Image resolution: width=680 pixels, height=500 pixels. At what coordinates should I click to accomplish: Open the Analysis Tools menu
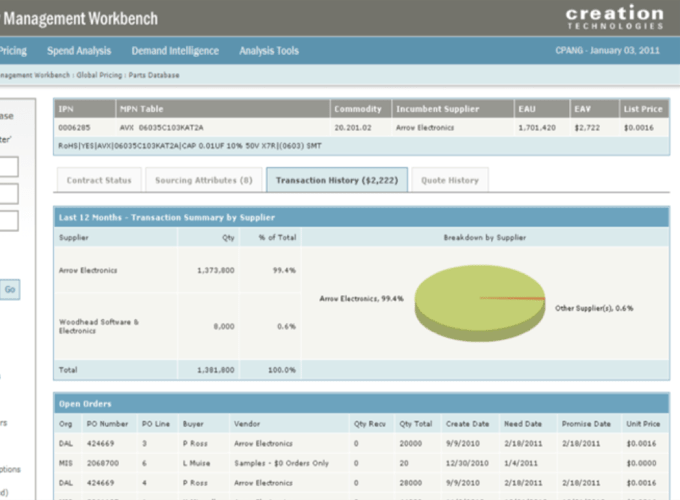pos(269,51)
